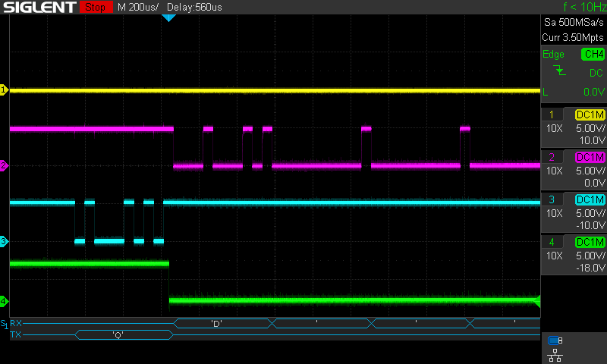This screenshot has width=607, height=364.
Task: Open the Edge trigger type selector
Action: 554,54
